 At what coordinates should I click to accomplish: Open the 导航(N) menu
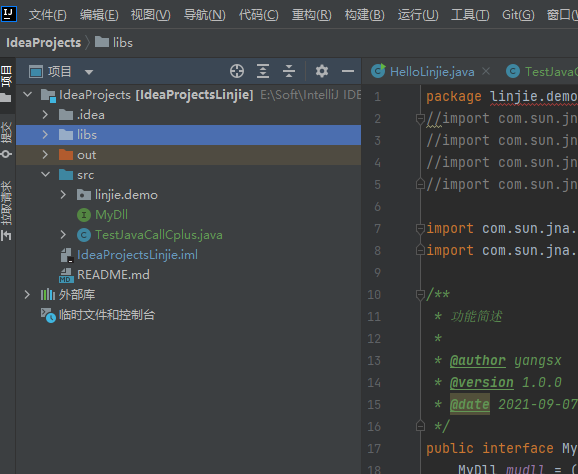(205, 15)
